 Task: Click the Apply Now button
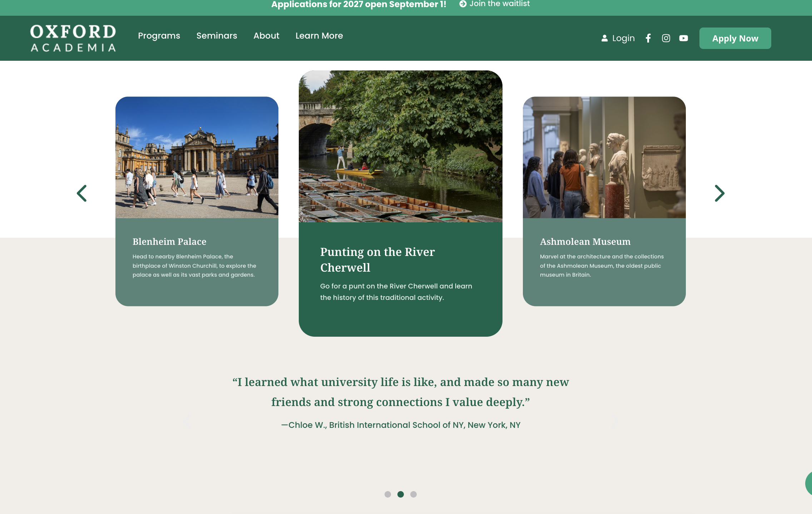pos(735,38)
